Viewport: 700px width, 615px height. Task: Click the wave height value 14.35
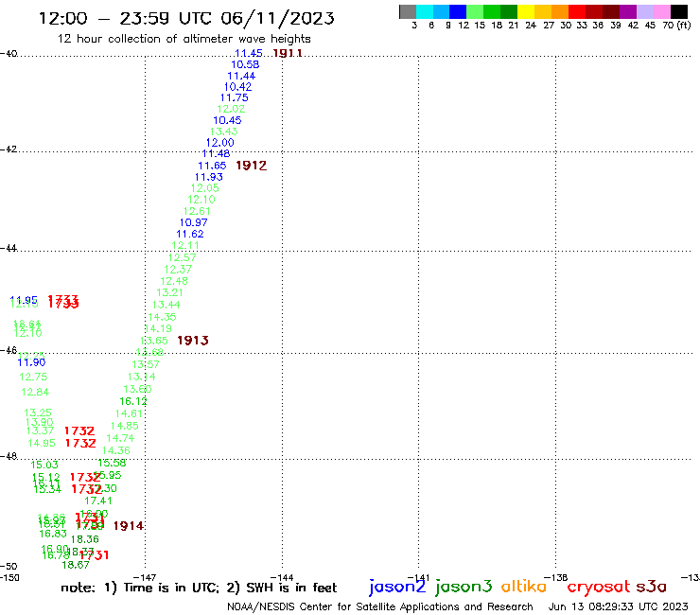click(162, 317)
